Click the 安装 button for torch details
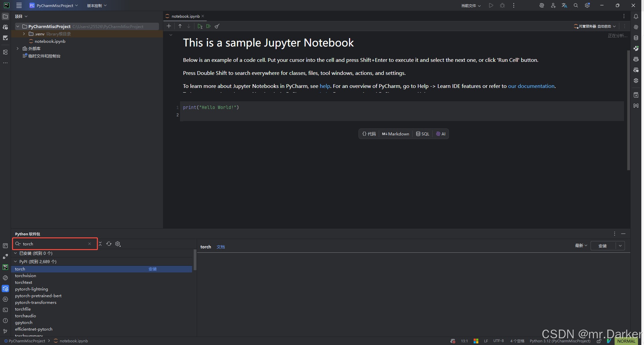Viewport: 644px width, 345px height. (603, 246)
